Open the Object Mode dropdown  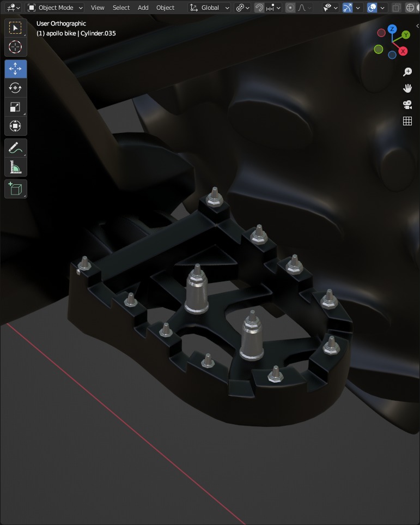click(55, 8)
